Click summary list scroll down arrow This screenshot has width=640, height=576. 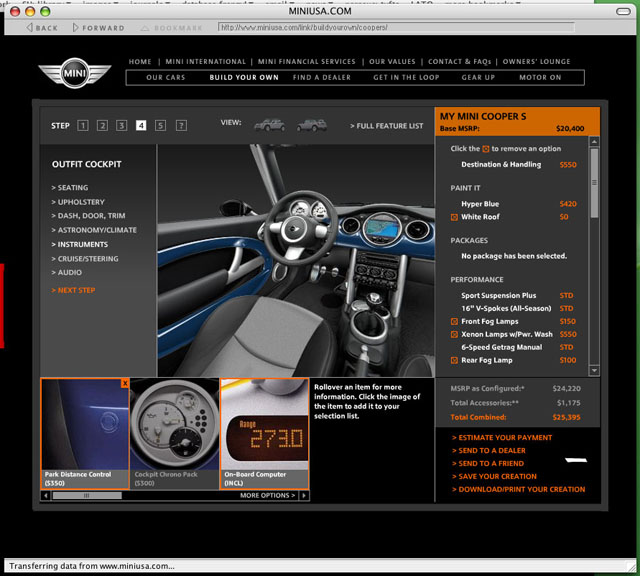point(594,371)
